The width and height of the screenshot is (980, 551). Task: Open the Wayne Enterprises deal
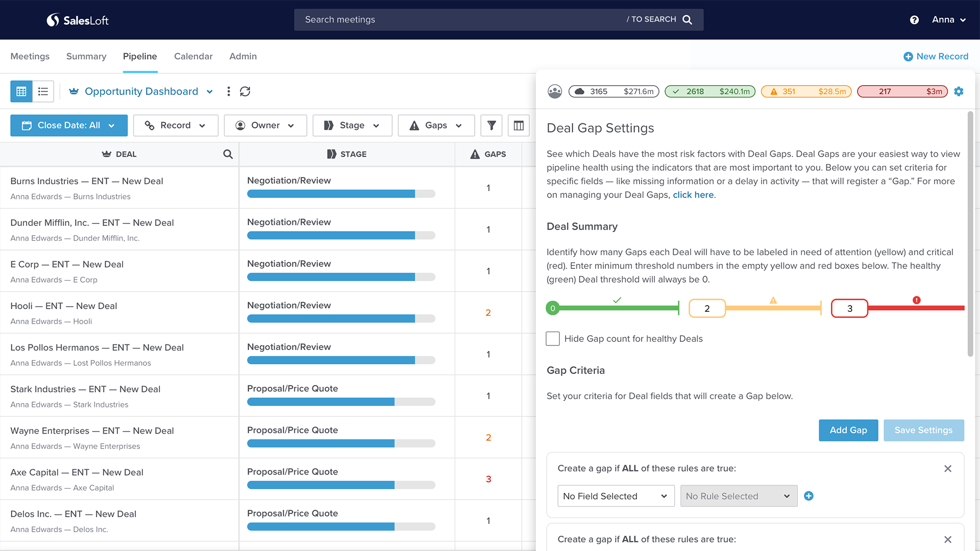tap(92, 431)
